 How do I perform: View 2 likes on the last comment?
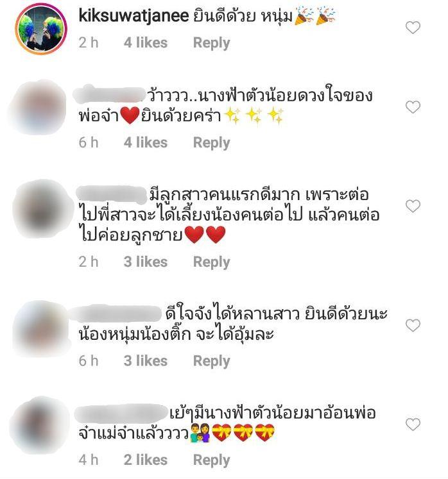146,460
